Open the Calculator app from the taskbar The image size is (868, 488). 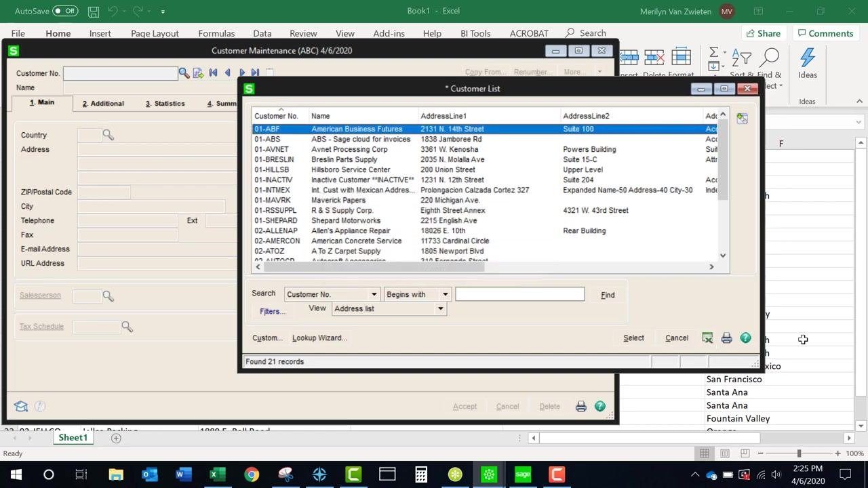click(x=421, y=474)
